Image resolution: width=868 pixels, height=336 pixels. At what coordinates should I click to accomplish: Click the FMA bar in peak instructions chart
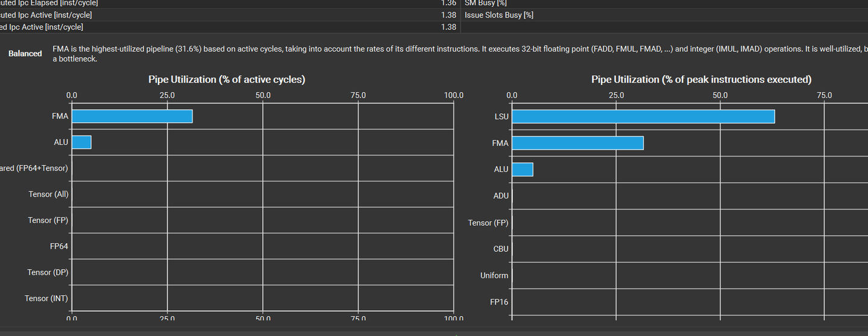[x=577, y=143]
